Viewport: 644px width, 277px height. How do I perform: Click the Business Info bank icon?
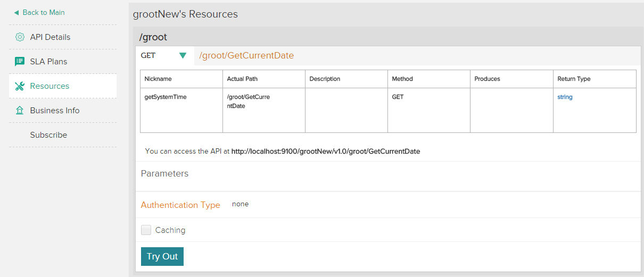pos(20,111)
